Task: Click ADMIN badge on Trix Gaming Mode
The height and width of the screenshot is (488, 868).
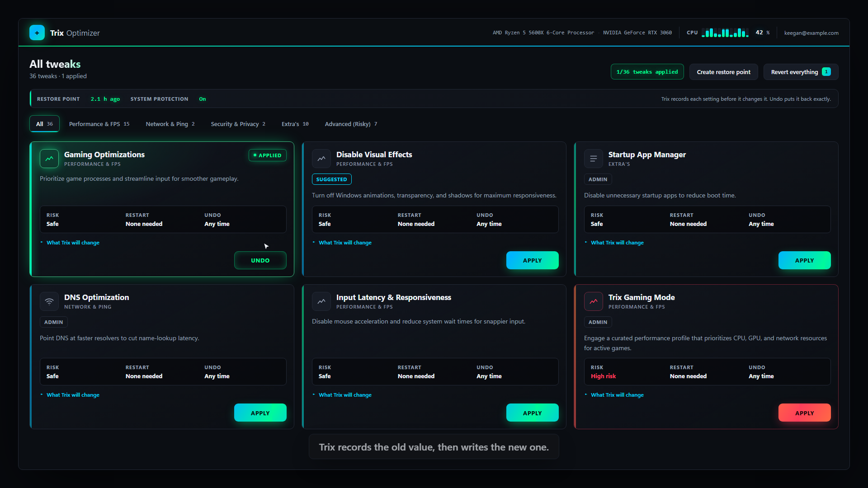Action: (598, 322)
